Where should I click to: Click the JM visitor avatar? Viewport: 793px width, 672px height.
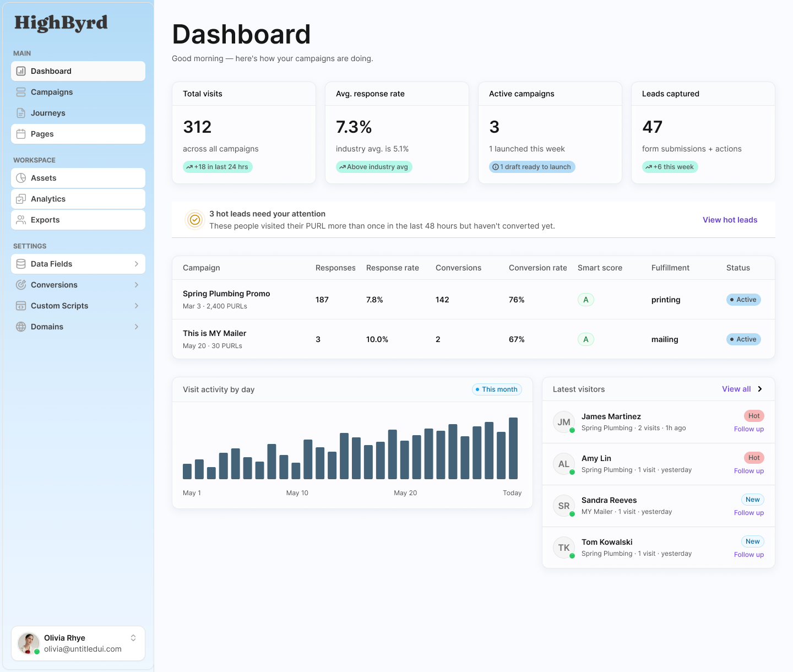[x=564, y=422]
